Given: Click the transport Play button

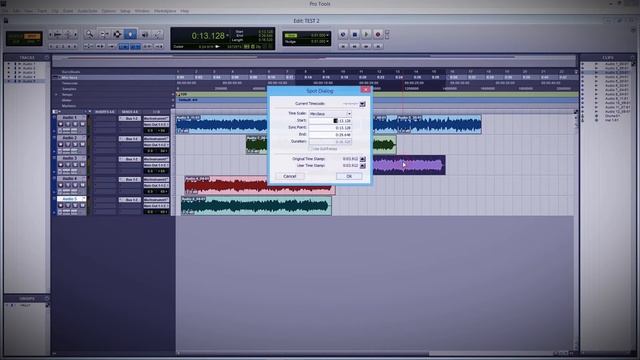Looking at the screenshot, I should (366, 35).
